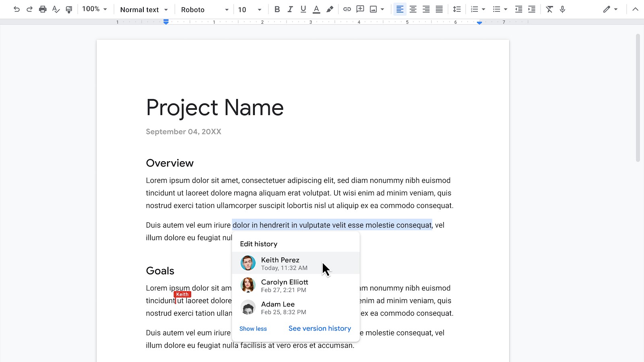Click 'Feb 25, 8:32 PM' timestamp
Viewport: 644px width, 362px height.
(283, 312)
